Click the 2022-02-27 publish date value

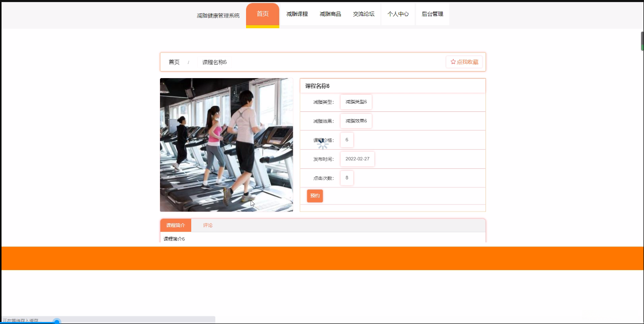coord(357,159)
